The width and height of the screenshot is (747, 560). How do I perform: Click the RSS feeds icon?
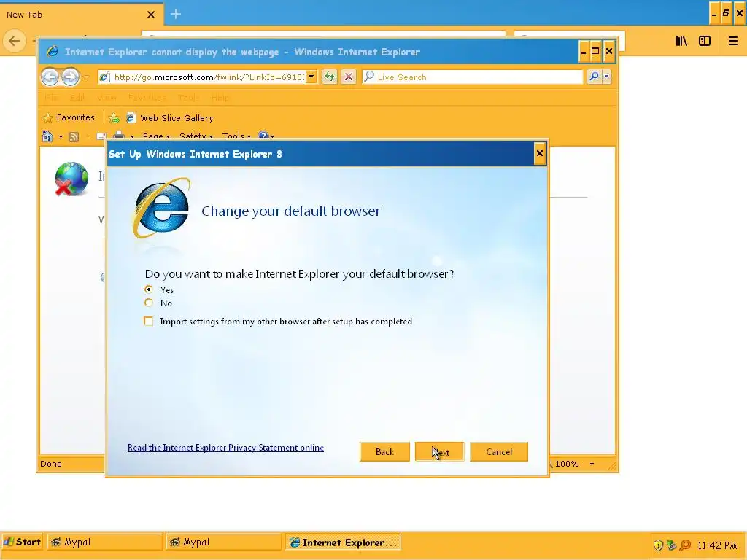point(74,136)
